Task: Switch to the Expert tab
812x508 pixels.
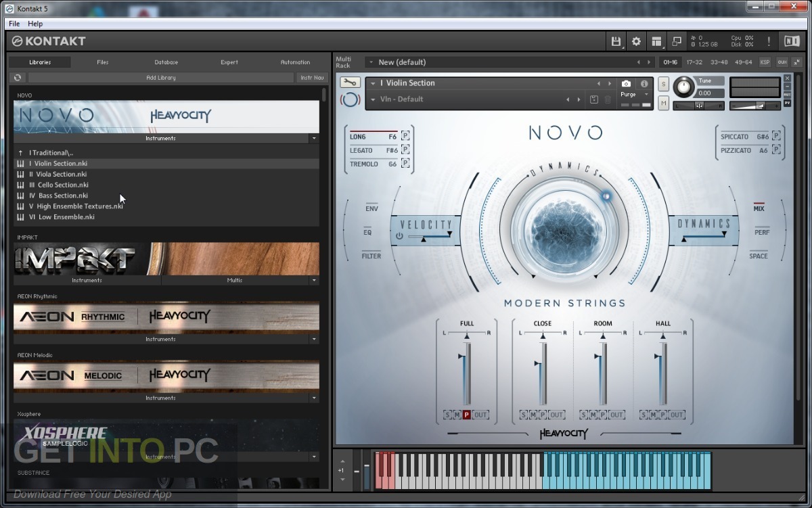Action: pyautogui.click(x=229, y=62)
